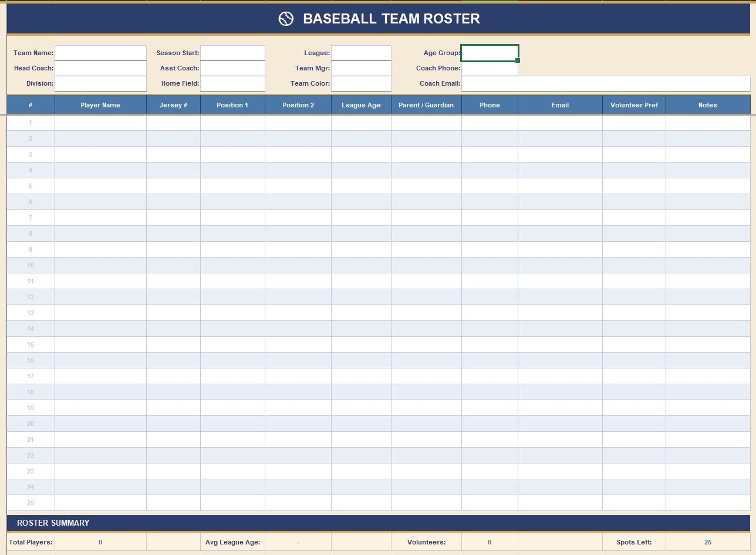Select the Volunteer Pref column header
Viewport: 756px width, 555px height.
click(634, 105)
